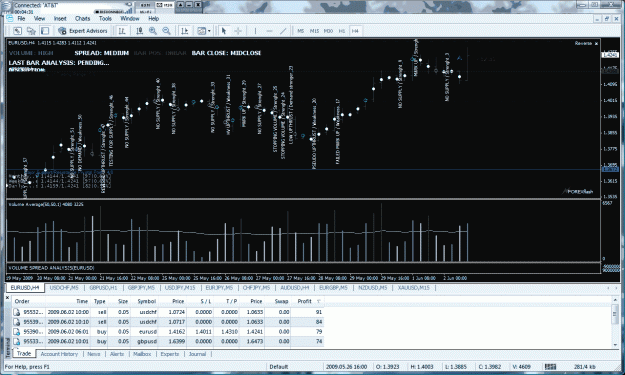Switch chart to candlestick style
Image resolution: width=625 pixels, height=375 pixels.
pyautogui.click(x=139, y=31)
